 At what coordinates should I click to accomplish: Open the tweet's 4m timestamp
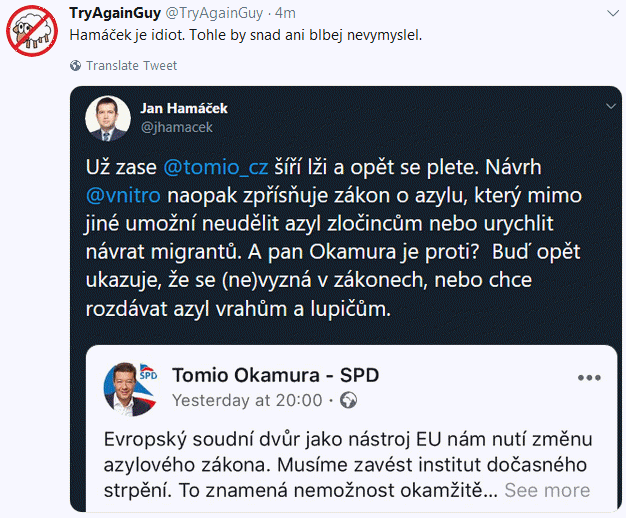(285, 12)
